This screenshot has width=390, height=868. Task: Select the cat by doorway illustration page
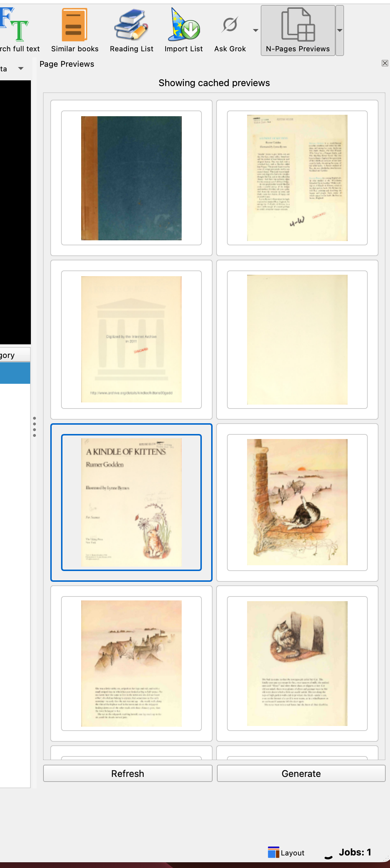click(297, 664)
